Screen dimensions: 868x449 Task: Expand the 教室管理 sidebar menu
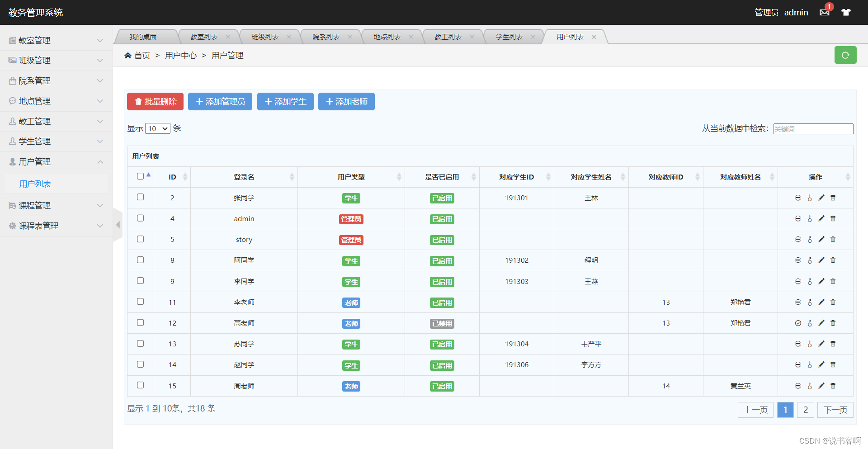pos(56,40)
